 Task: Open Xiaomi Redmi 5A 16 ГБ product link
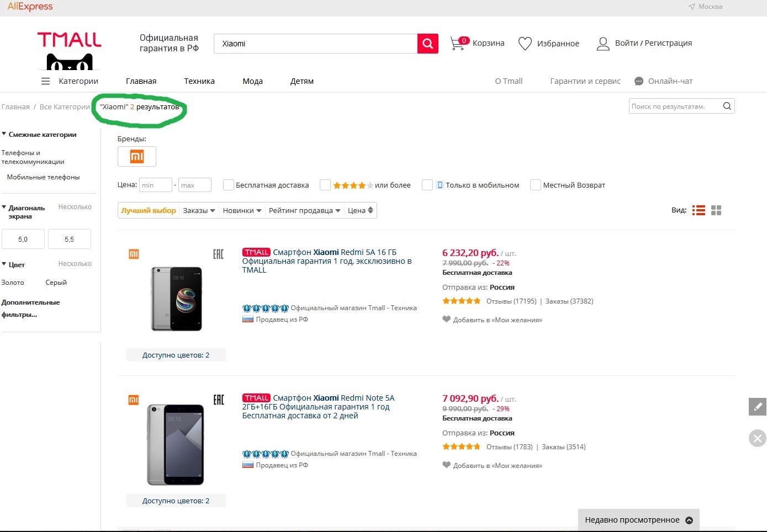tap(335, 252)
